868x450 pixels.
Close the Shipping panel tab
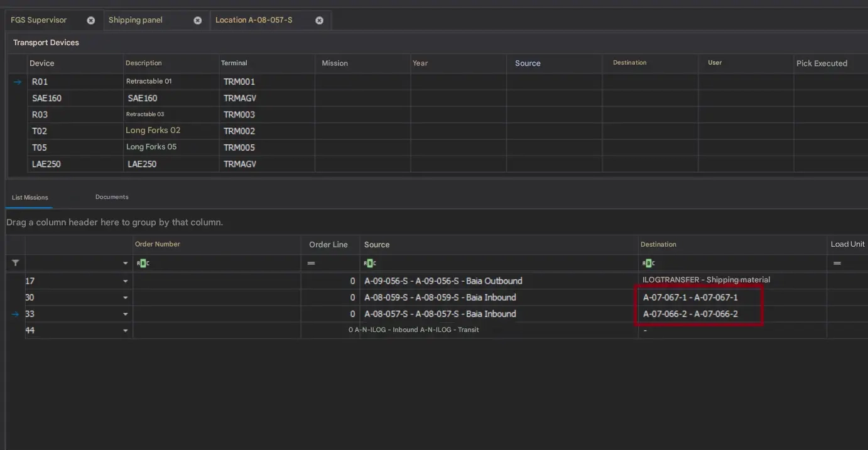coord(198,20)
